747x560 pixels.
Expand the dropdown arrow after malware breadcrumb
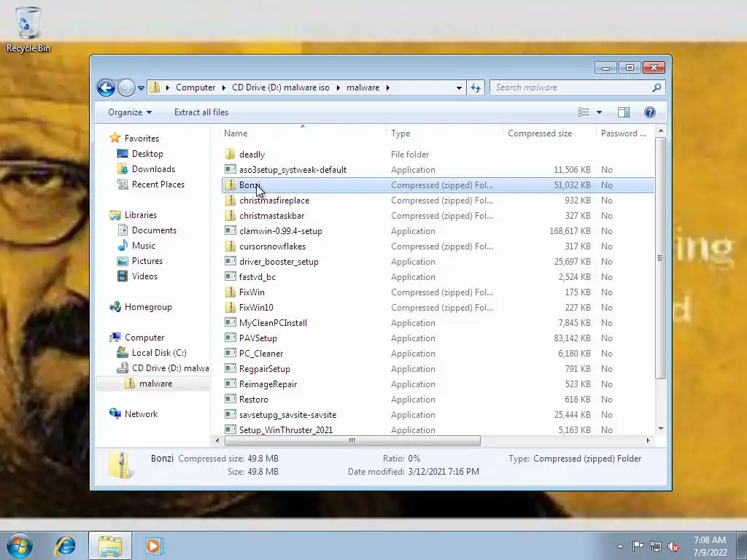[x=388, y=87]
